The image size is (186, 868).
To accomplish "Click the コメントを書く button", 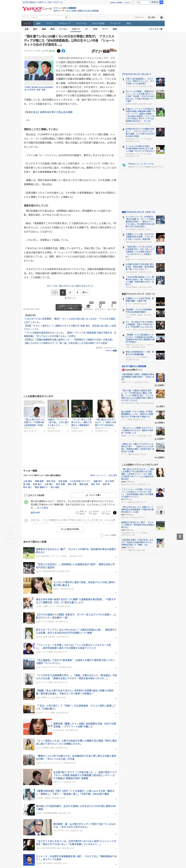I will [x=93, y=495].
